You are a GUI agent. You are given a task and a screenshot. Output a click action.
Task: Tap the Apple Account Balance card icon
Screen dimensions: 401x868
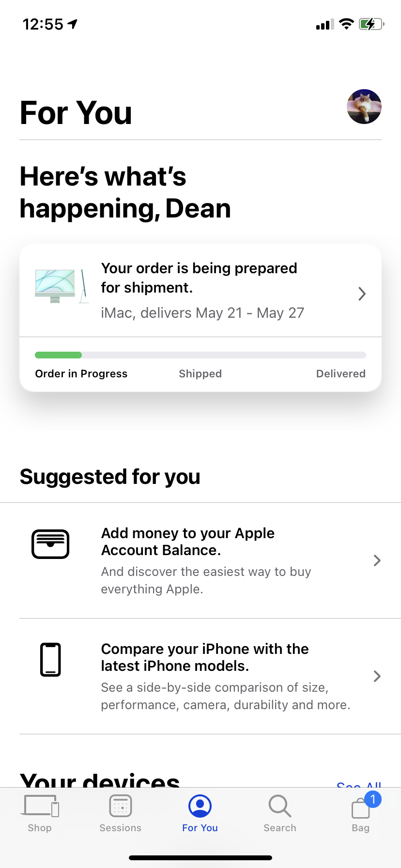click(x=50, y=544)
